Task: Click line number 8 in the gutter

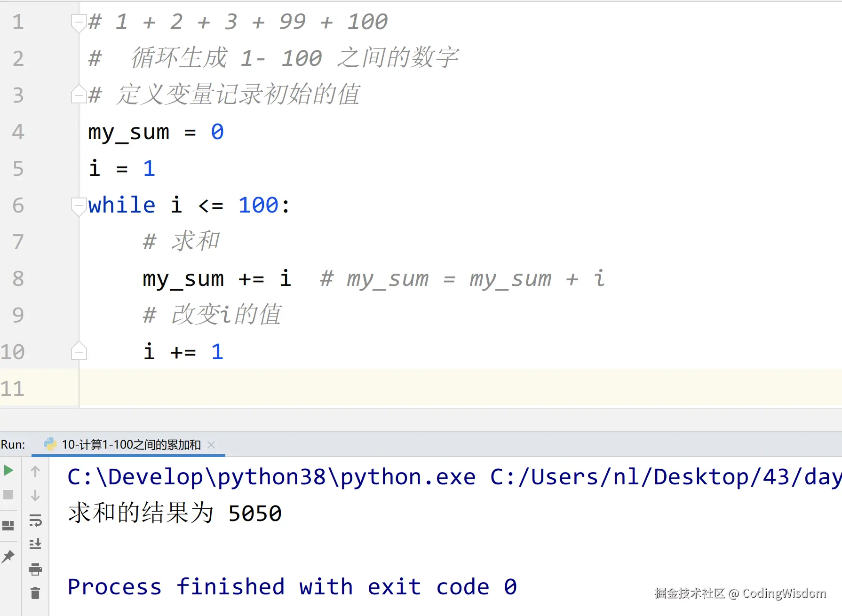Action: [x=18, y=278]
